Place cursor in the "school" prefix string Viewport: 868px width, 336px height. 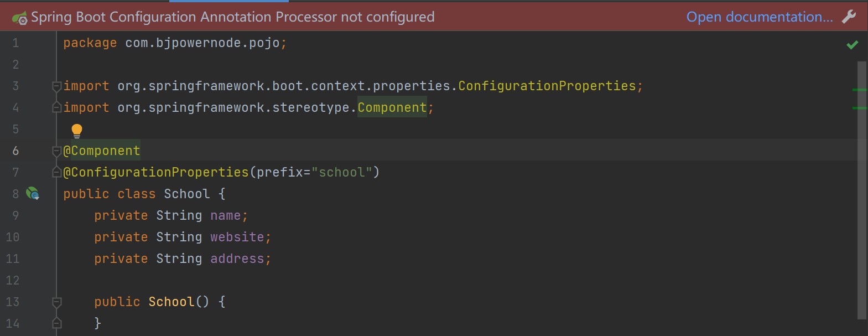(338, 172)
